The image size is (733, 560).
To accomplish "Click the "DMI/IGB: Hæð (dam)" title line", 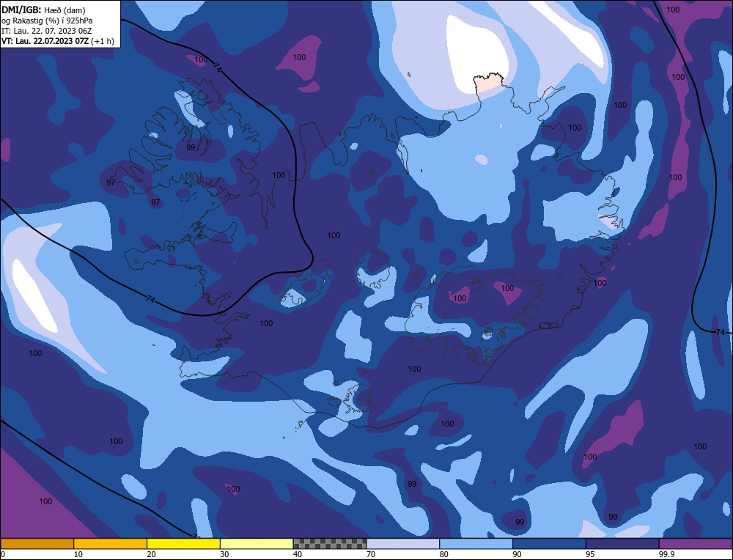I will point(44,10).
